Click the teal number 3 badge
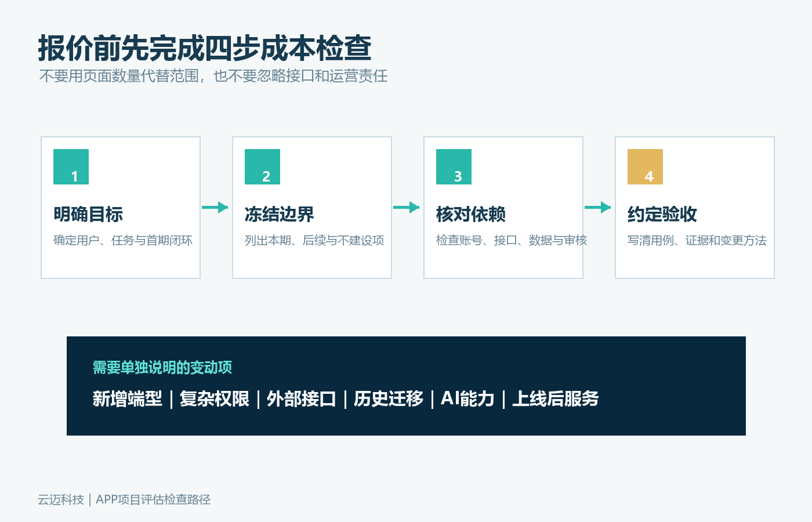The height and width of the screenshot is (522, 812). coord(454,166)
